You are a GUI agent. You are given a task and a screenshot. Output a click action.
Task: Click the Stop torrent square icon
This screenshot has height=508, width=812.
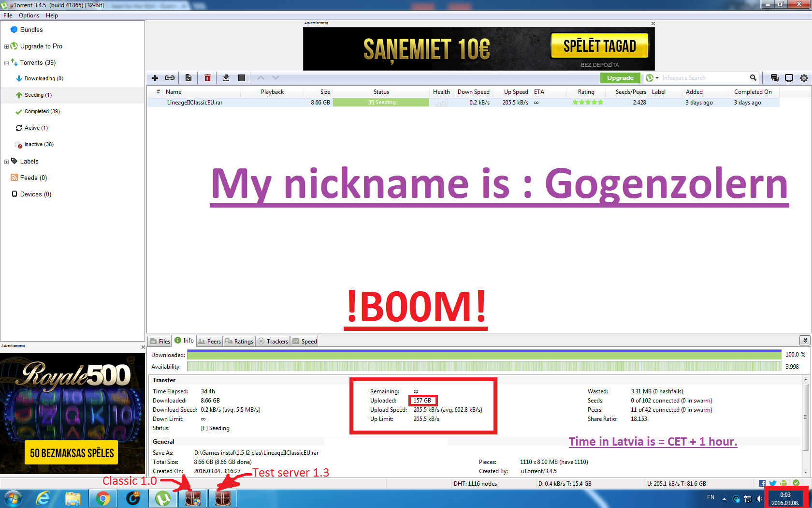coord(242,78)
